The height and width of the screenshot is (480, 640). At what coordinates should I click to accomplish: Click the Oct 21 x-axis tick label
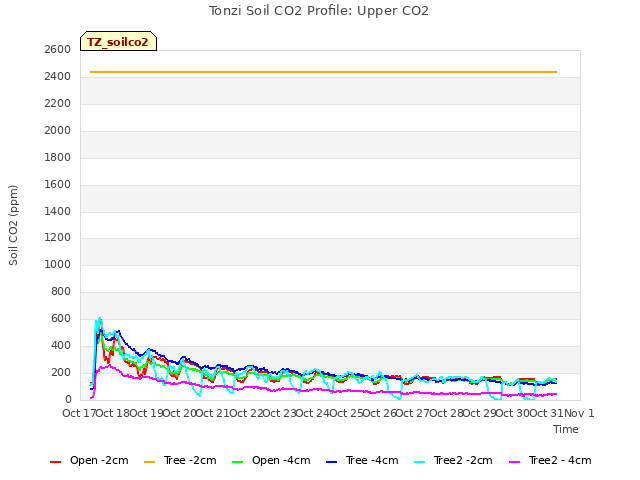[x=212, y=413]
